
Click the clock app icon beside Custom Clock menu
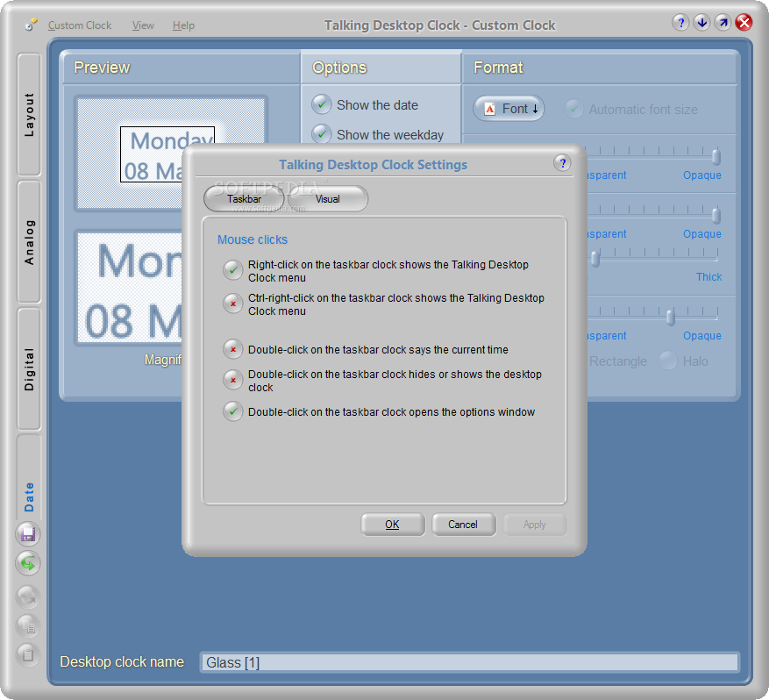click(x=31, y=25)
